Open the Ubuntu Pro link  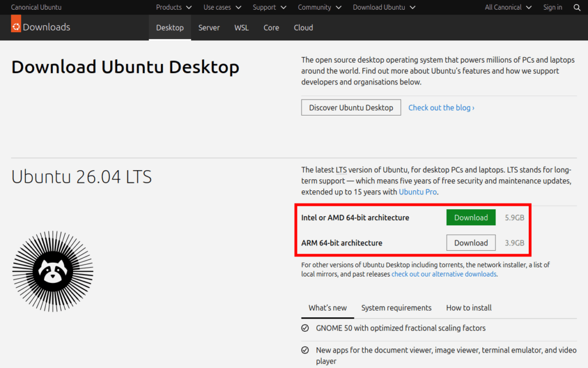[x=418, y=192]
